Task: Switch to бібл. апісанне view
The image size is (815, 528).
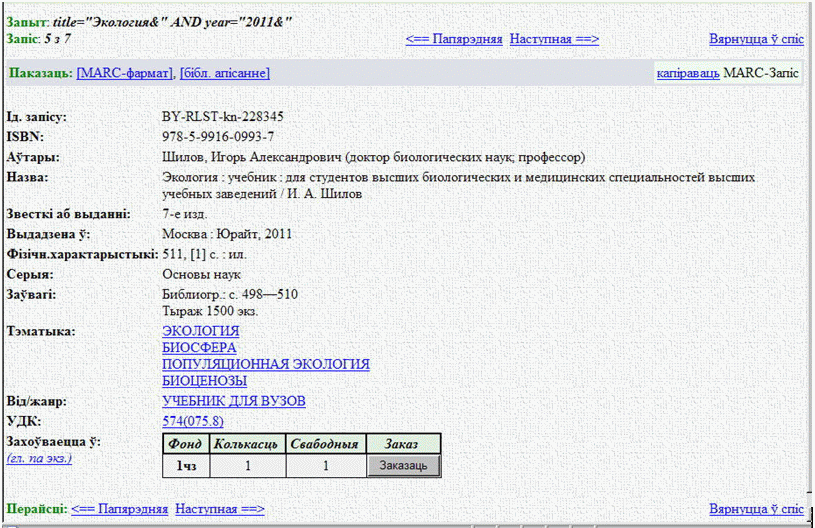Action: (225, 73)
